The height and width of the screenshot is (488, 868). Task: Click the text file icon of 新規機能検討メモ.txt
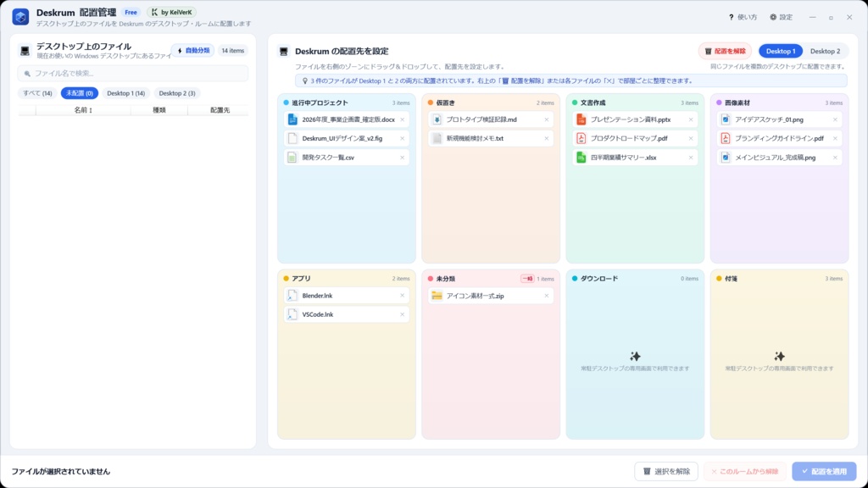pyautogui.click(x=437, y=138)
